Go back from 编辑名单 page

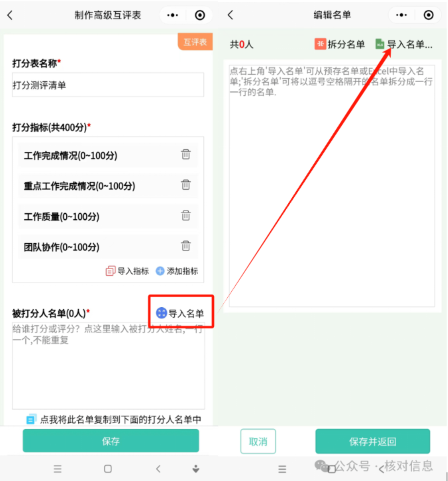pyautogui.click(x=231, y=15)
